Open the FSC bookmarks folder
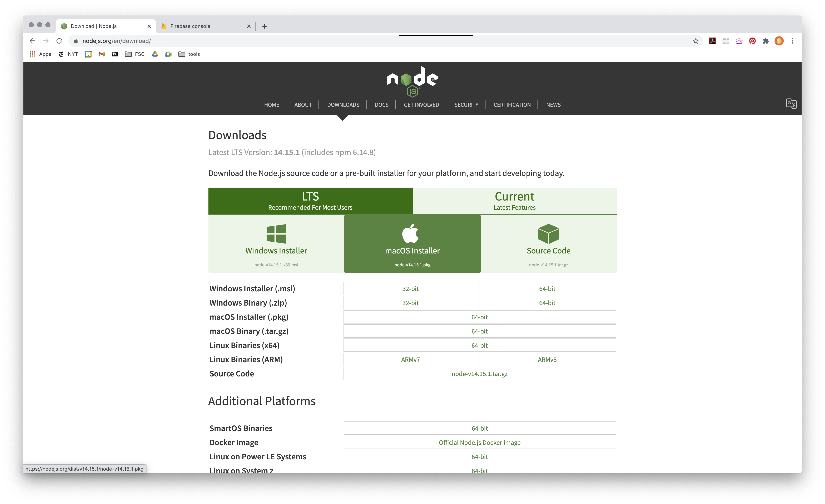Screen dimensions: 825x504 pyautogui.click(x=135, y=54)
